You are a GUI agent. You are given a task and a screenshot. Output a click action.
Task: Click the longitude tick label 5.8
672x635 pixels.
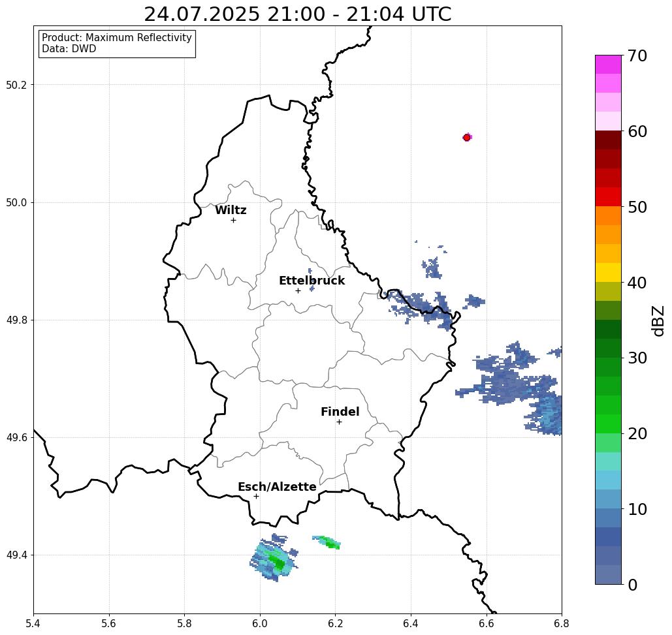coord(184,624)
